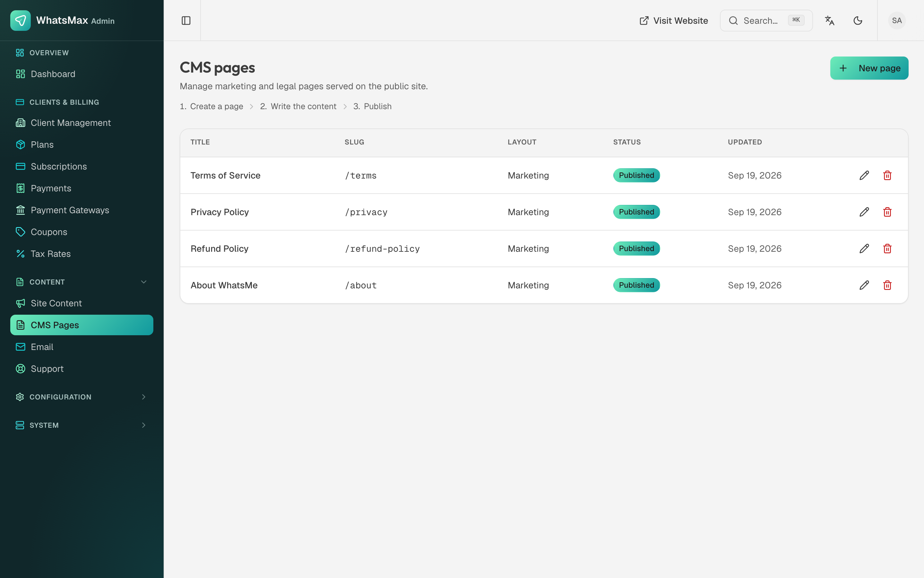Expand the CONFIGURATION section chevron
Screen dimensions: 924x578
(x=143, y=397)
